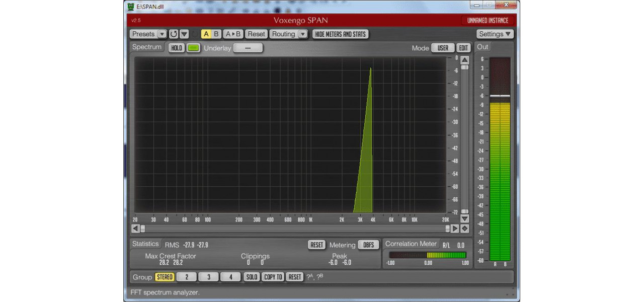Click the Max Crest Factor label
The height and width of the screenshot is (302, 644).
(x=171, y=256)
